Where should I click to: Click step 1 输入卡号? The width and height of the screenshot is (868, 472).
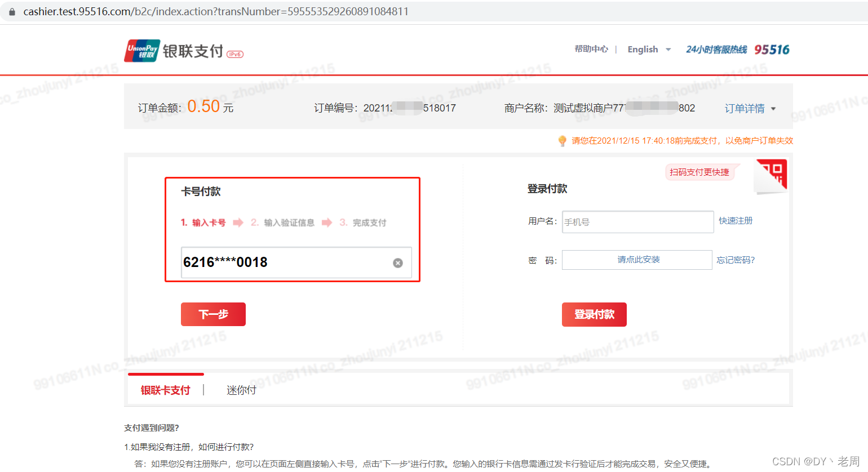tap(203, 222)
